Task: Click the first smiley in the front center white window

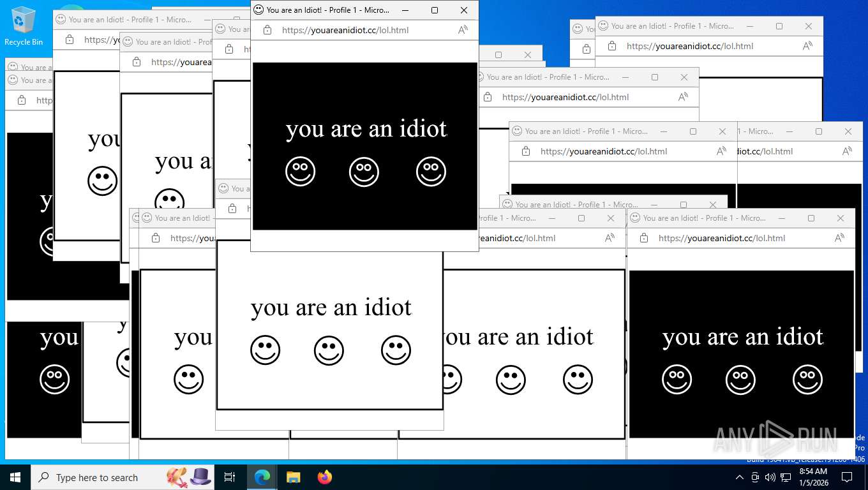Action: pos(266,350)
